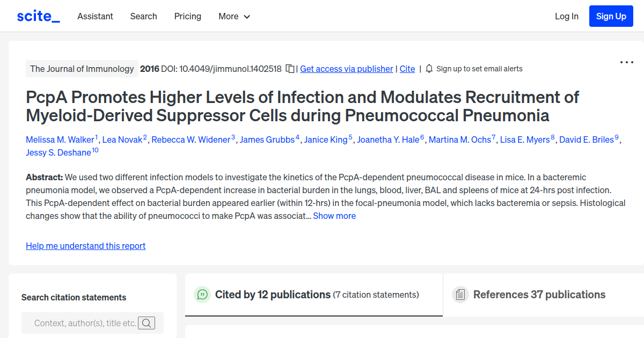Image resolution: width=644 pixels, height=338 pixels.
Task: Open Get access via publisher link
Action: [x=346, y=69]
